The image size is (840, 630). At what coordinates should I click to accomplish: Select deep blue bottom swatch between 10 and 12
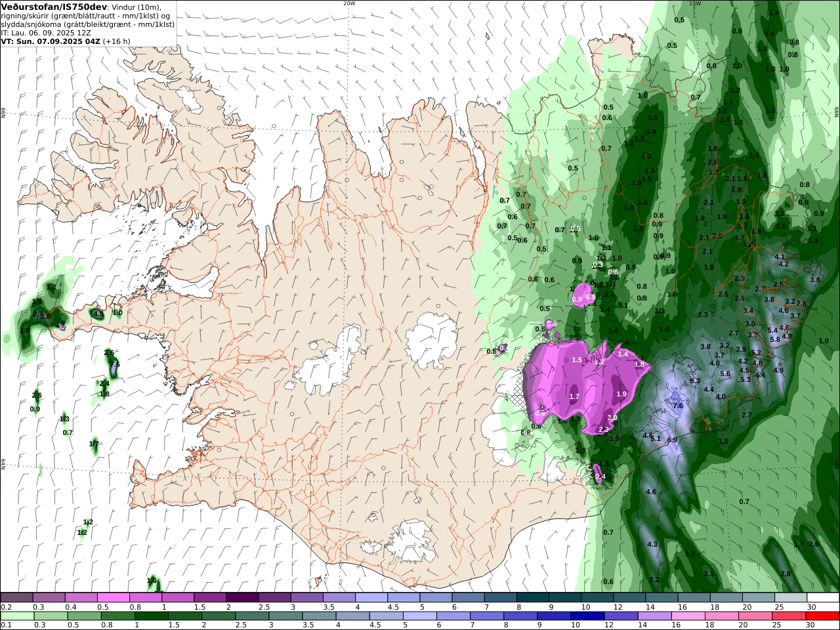587,616
